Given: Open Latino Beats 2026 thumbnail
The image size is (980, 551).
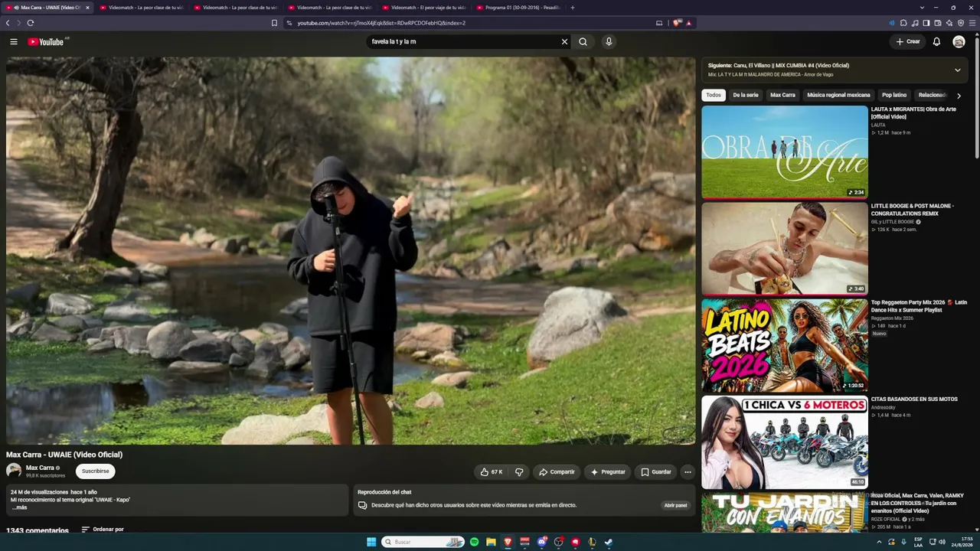Looking at the screenshot, I should (x=785, y=345).
